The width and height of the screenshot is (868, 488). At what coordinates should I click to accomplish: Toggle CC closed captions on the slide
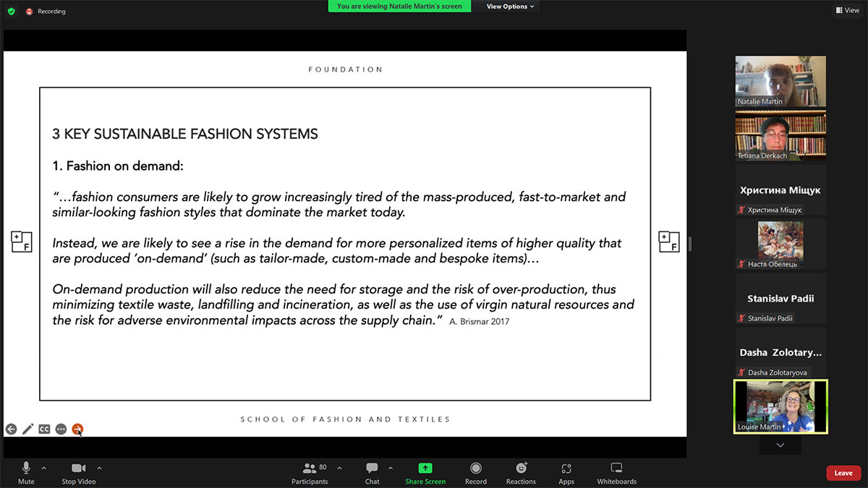pos(44,429)
